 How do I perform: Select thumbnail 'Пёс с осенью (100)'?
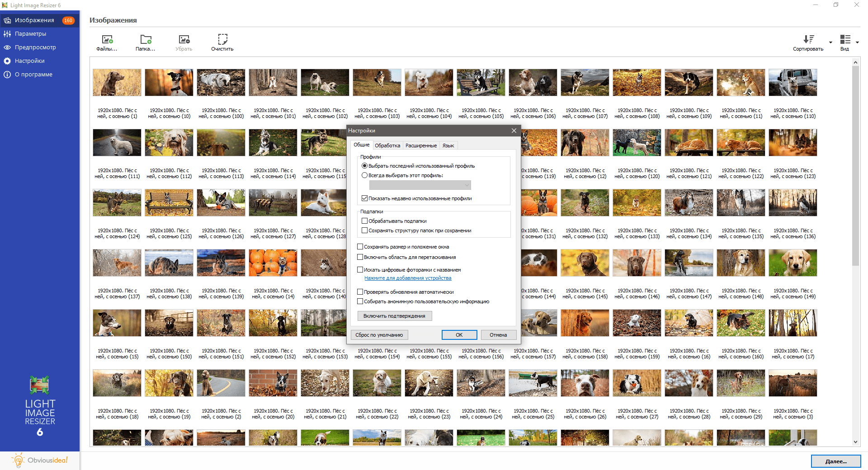(221, 83)
